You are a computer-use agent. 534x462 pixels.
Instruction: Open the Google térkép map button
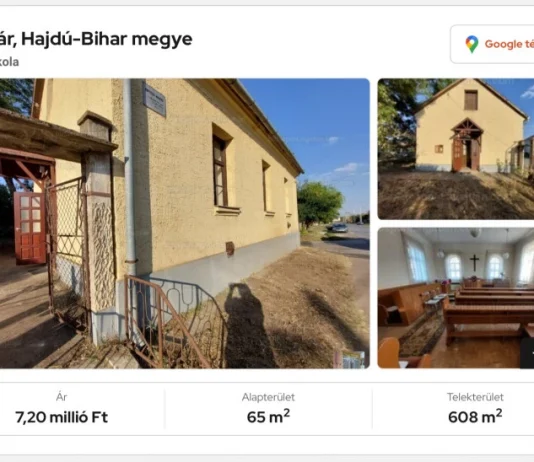[x=492, y=44]
